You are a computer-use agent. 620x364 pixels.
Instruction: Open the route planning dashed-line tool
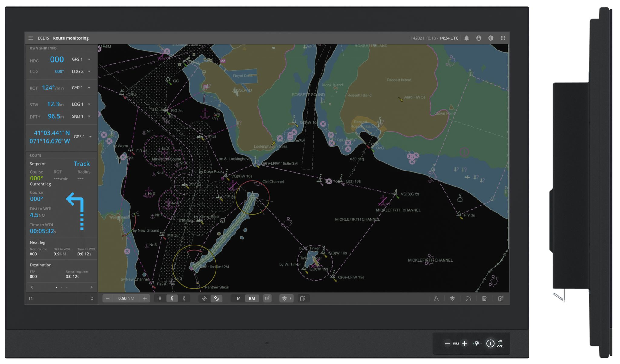[x=468, y=298]
